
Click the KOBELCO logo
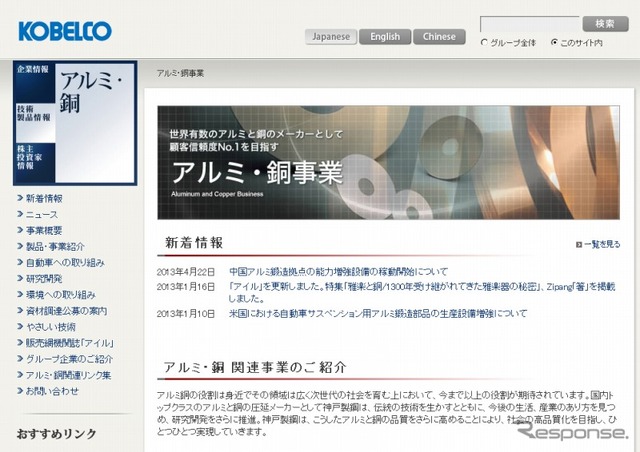pos(65,31)
